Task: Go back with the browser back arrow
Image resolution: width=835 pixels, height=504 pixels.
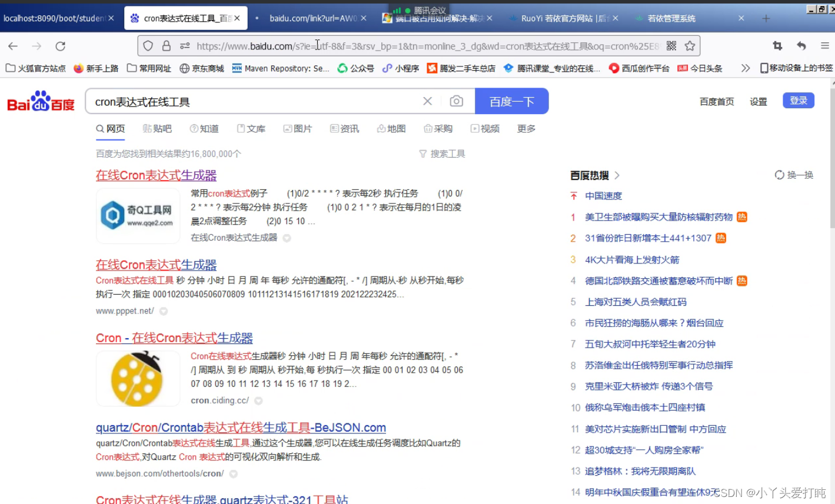Action: coord(13,46)
